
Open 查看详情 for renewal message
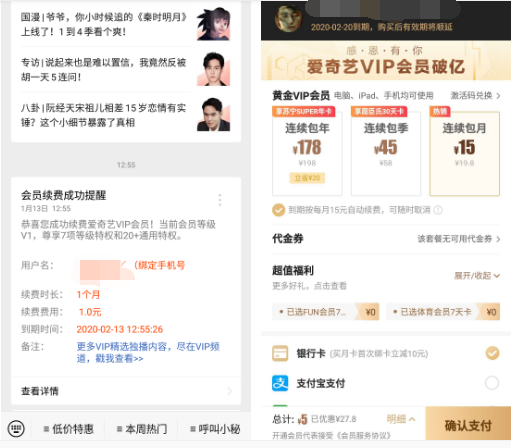pos(126,391)
